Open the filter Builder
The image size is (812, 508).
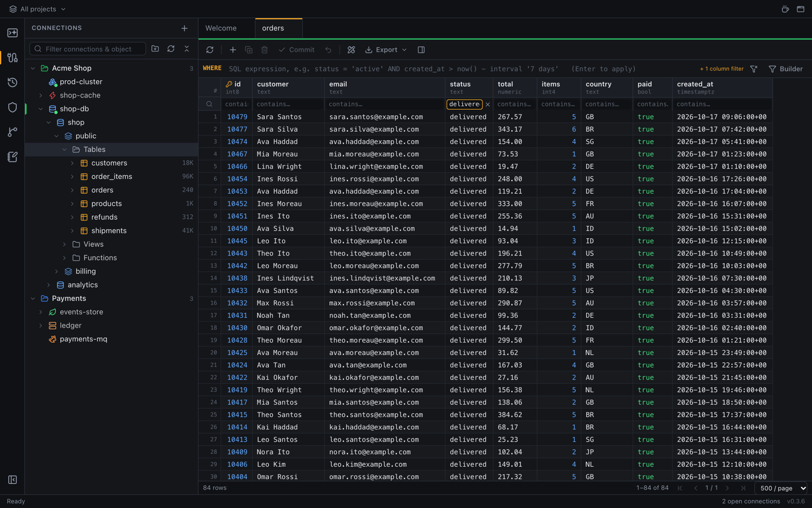786,69
